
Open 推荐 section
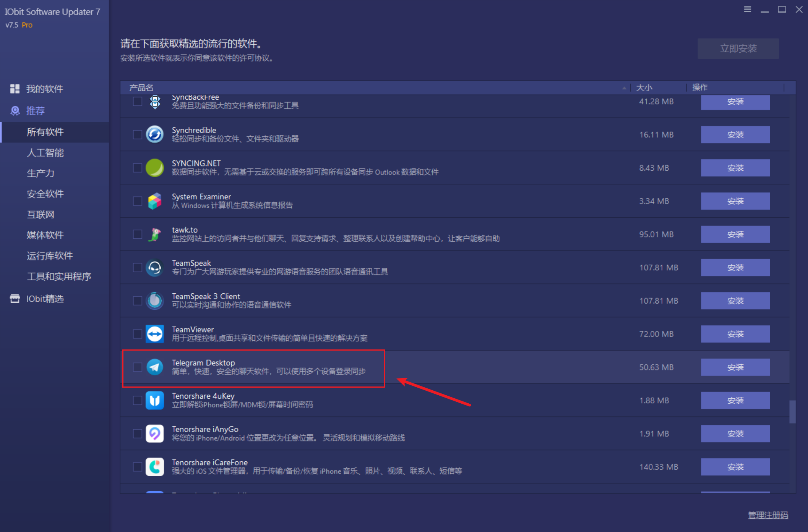pos(54,111)
